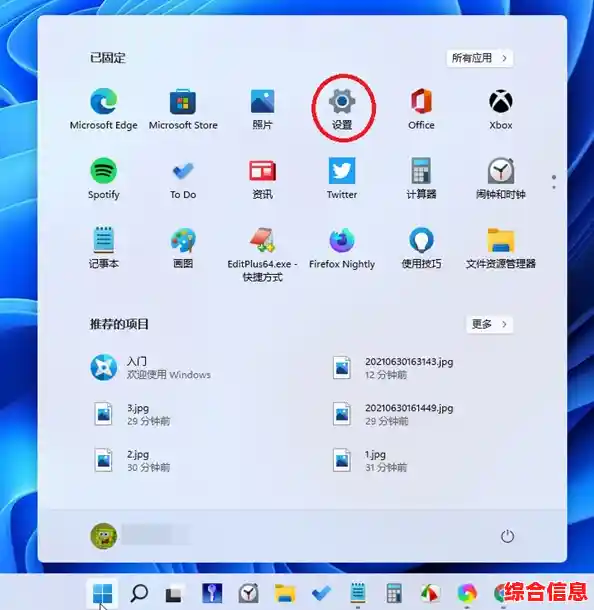Click the Windows Start button on taskbar
The height and width of the screenshot is (610, 594).
click(103, 593)
